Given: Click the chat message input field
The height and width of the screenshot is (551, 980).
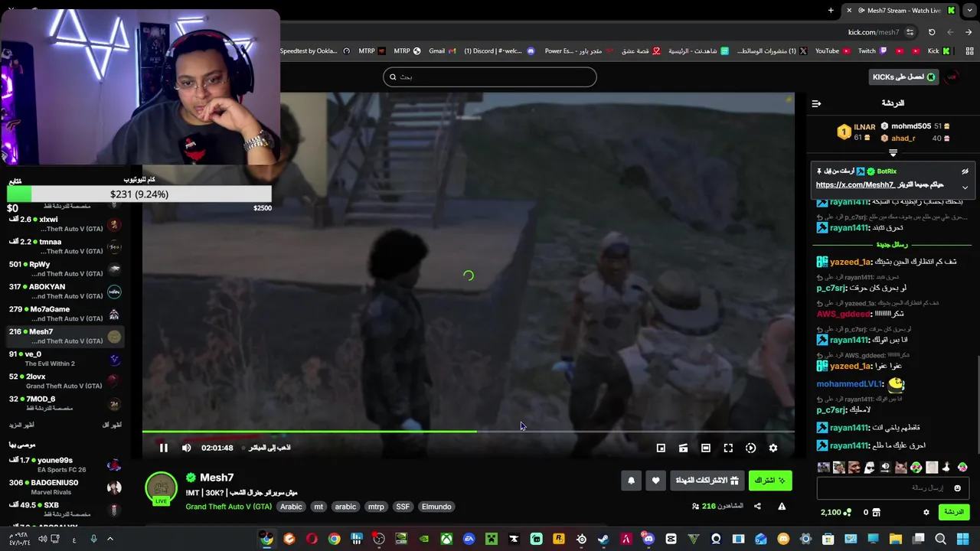Looking at the screenshot, I should [x=893, y=488].
